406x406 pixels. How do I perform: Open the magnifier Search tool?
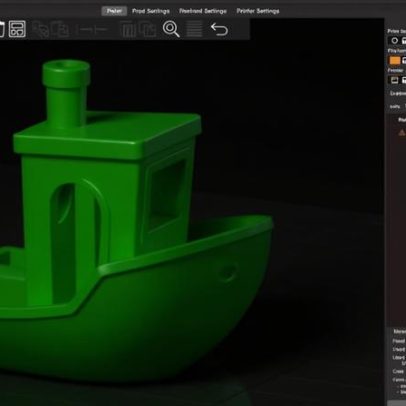[x=171, y=29]
